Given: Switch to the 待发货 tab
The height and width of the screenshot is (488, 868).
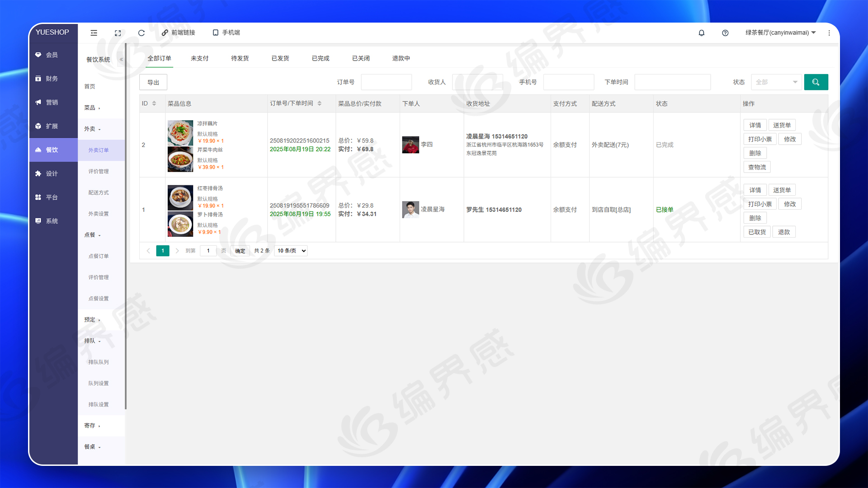Looking at the screenshot, I should click(240, 58).
